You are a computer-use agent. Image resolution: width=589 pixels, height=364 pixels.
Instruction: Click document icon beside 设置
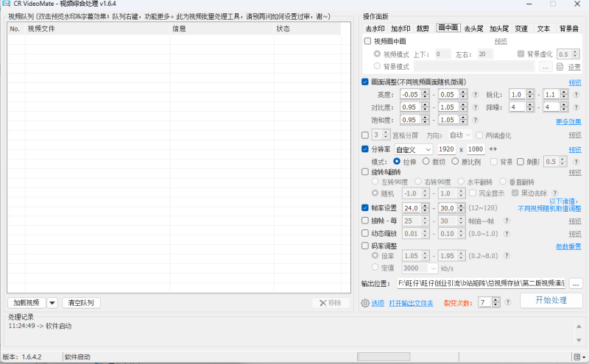(560, 67)
